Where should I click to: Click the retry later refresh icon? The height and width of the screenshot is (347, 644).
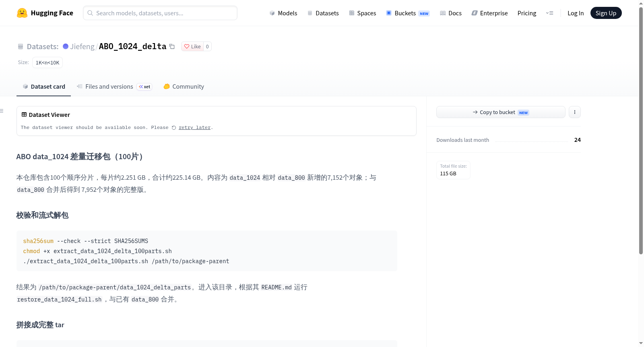174,128
